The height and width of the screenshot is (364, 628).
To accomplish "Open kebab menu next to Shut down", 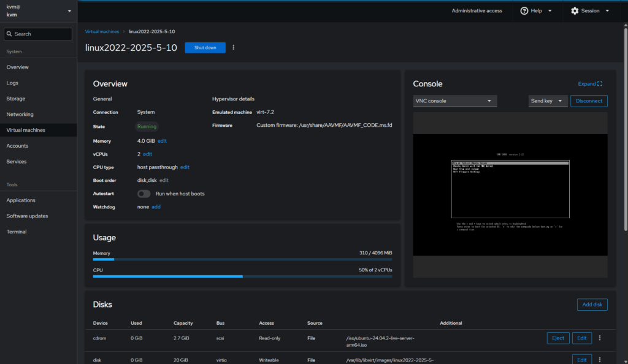I will [233, 47].
